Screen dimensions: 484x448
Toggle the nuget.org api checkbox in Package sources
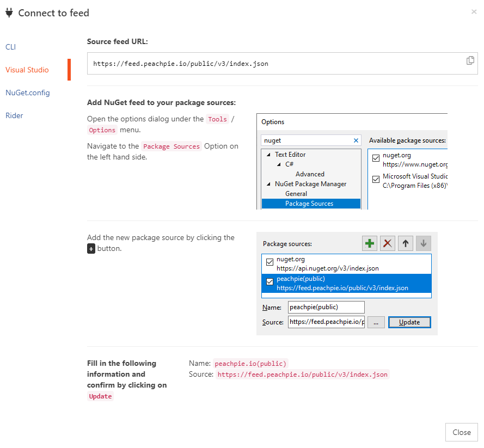[x=269, y=262]
